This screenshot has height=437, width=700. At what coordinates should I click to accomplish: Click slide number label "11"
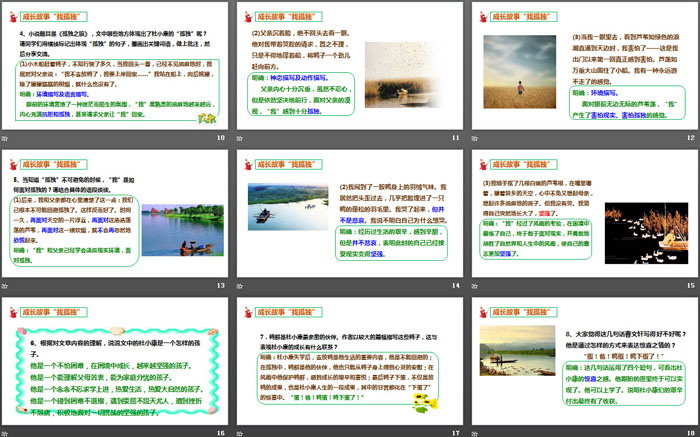pos(456,138)
